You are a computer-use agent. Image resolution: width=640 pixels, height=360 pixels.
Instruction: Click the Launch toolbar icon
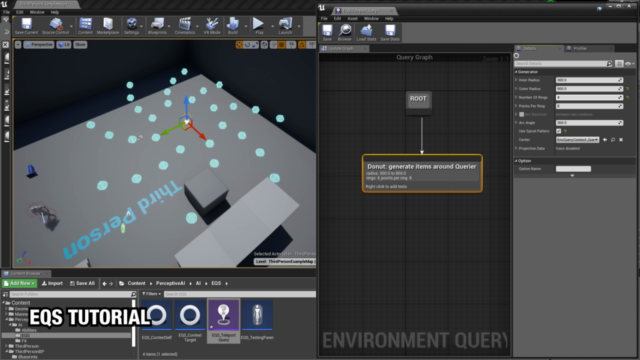(285, 26)
